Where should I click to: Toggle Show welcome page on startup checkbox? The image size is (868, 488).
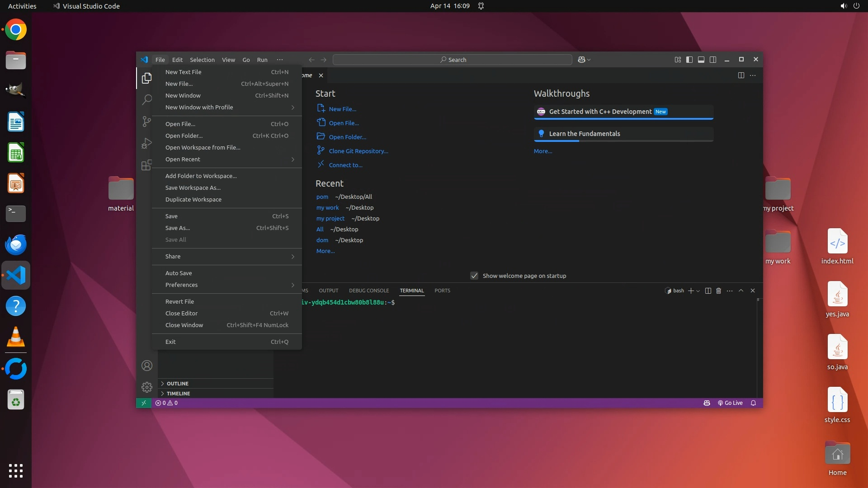tap(474, 276)
